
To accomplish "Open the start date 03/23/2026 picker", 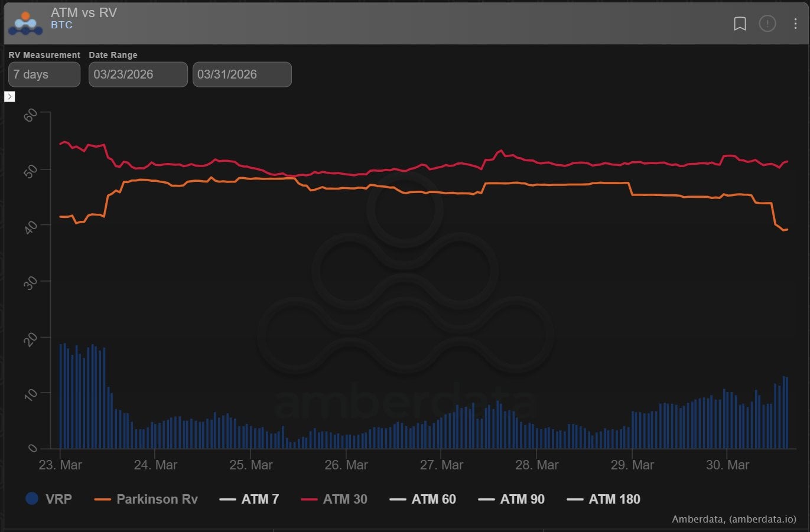I will pyautogui.click(x=138, y=74).
